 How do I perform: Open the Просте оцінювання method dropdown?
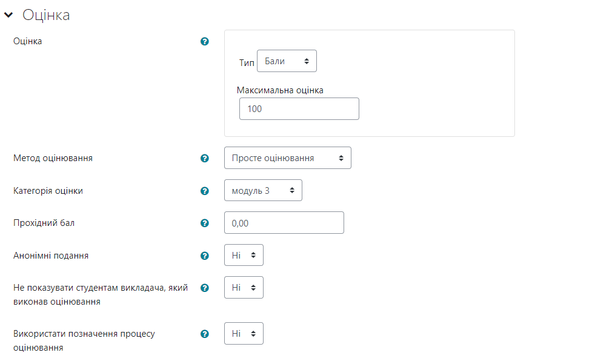288,157
